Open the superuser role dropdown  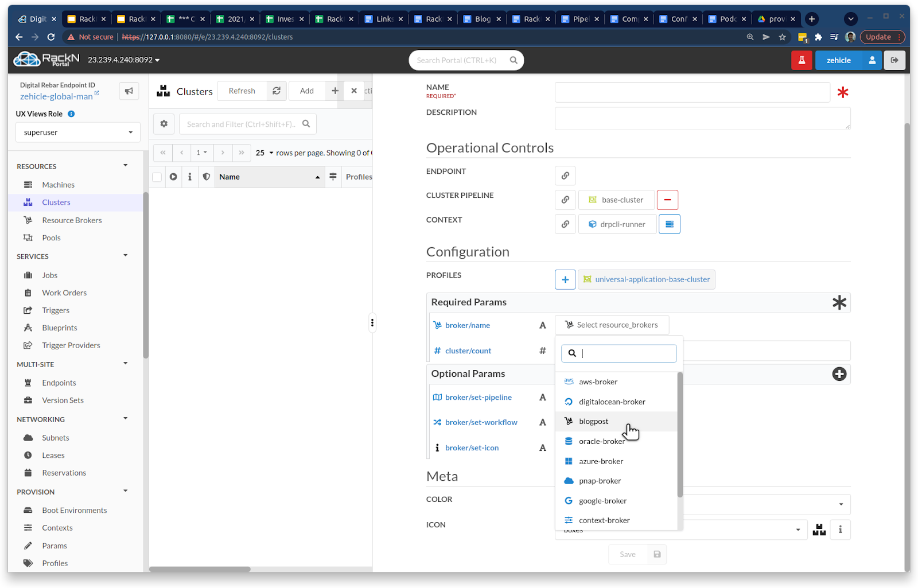pyautogui.click(x=78, y=133)
